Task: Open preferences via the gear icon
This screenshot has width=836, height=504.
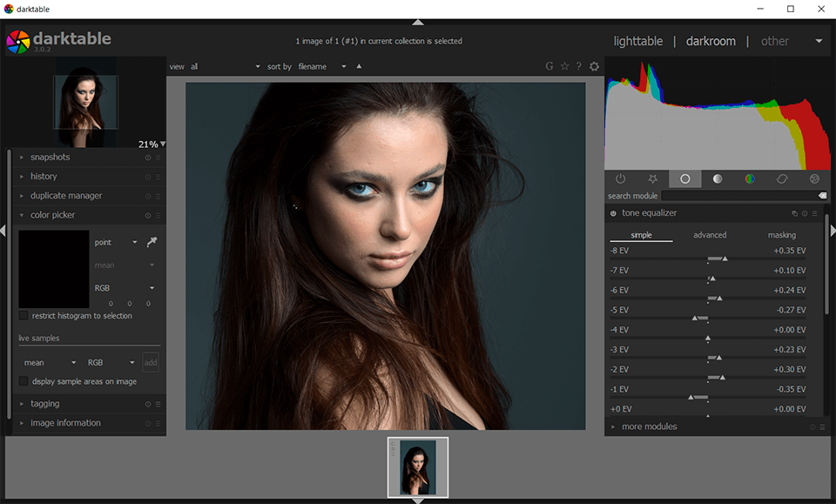Action: click(594, 66)
